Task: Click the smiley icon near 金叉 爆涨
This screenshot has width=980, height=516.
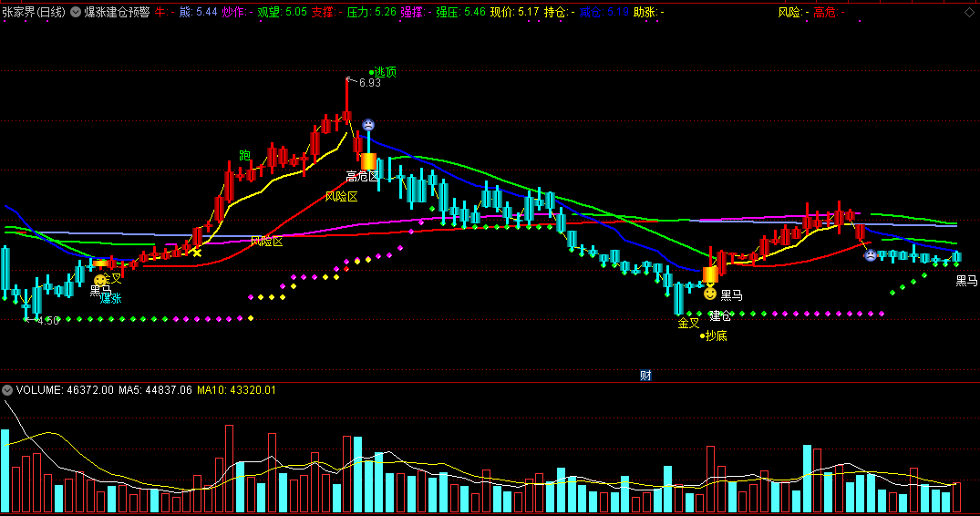Action: [x=100, y=281]
